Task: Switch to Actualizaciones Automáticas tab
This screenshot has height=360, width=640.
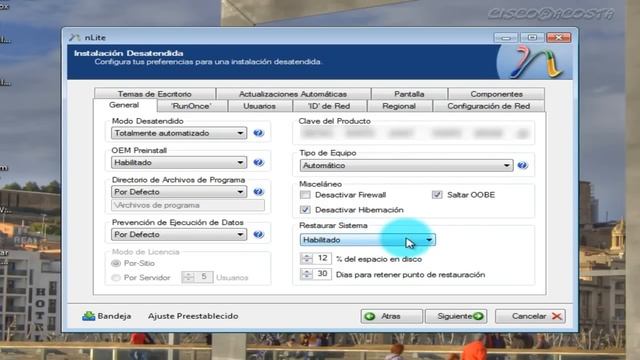Action: pyautogui.click(x=293, y=94)
